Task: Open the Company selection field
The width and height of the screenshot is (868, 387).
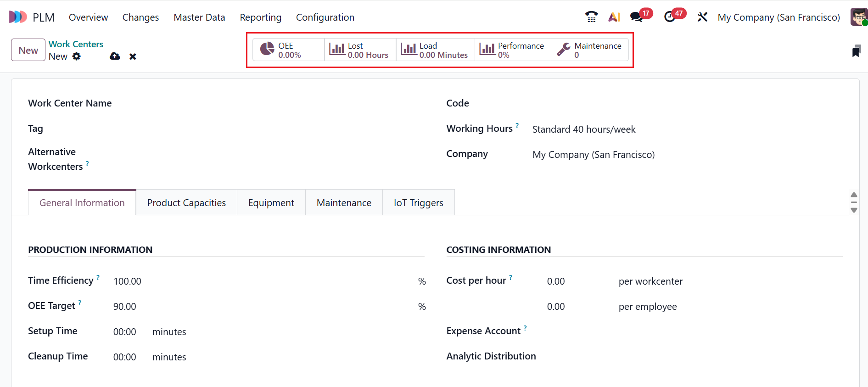Action: [x=643, y=155]
